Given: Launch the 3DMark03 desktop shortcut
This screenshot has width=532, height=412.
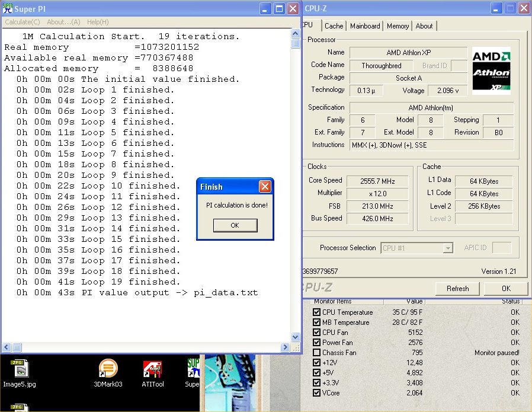Looking at the screenshot, I should [108, 373].
